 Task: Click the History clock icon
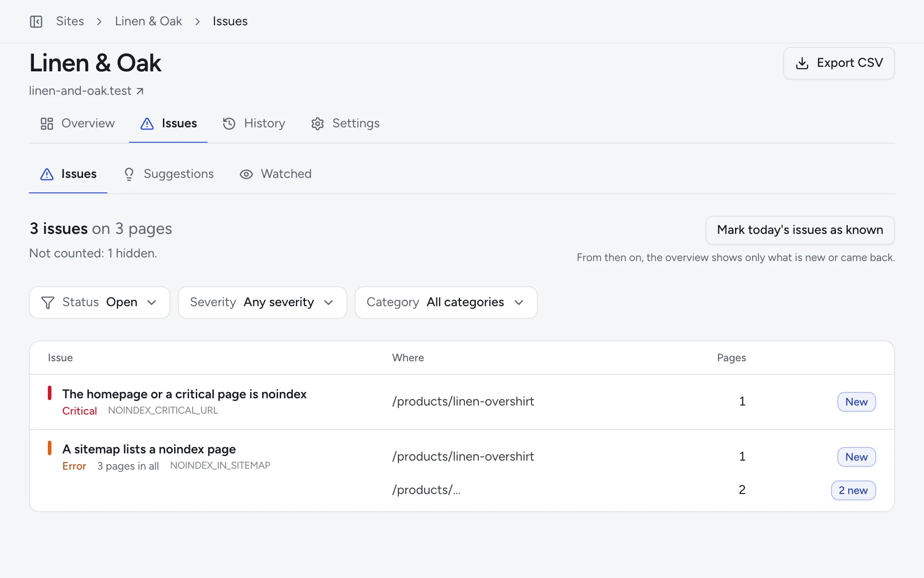pos(229,124)
